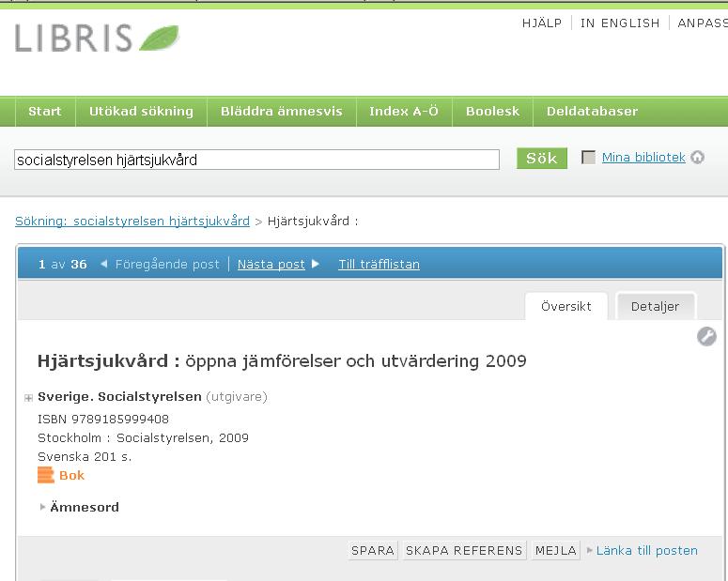Click the Nästa post arrow icon
This screenshot has height=581, width=728.
point(316,264)
